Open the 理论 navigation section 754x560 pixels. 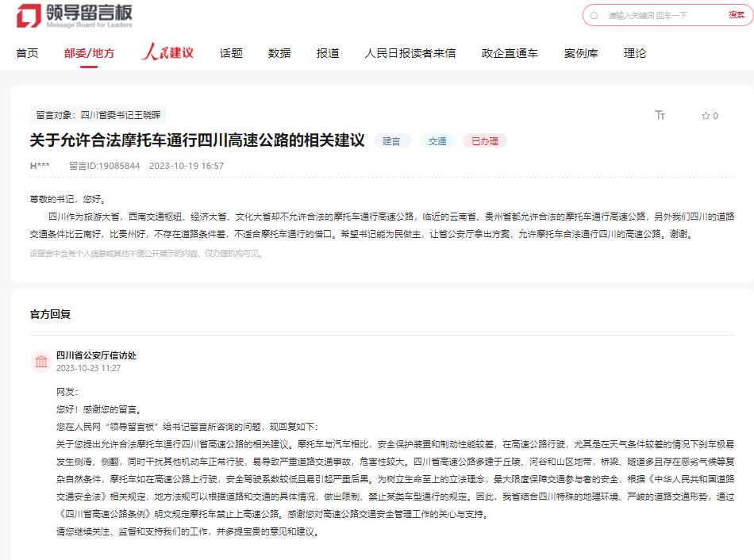[635, 53]
